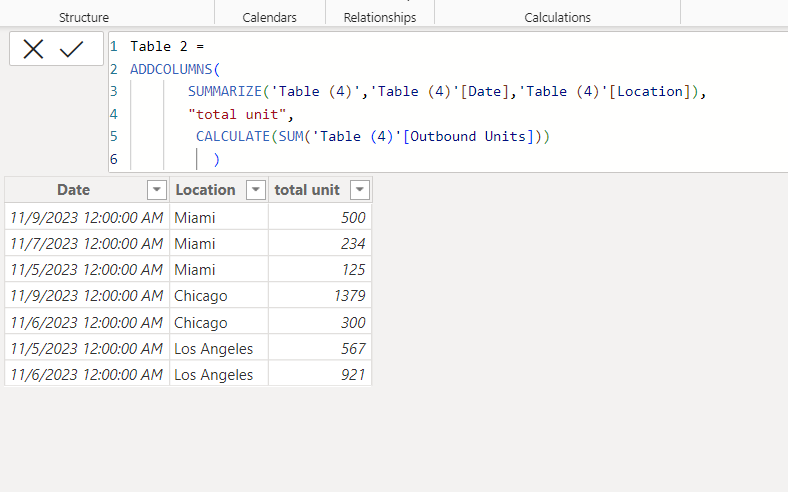Screen dimensions: 788x492
Task: Place the cursor at the closing parenthesis on line 6
Action: click(217, 159)
